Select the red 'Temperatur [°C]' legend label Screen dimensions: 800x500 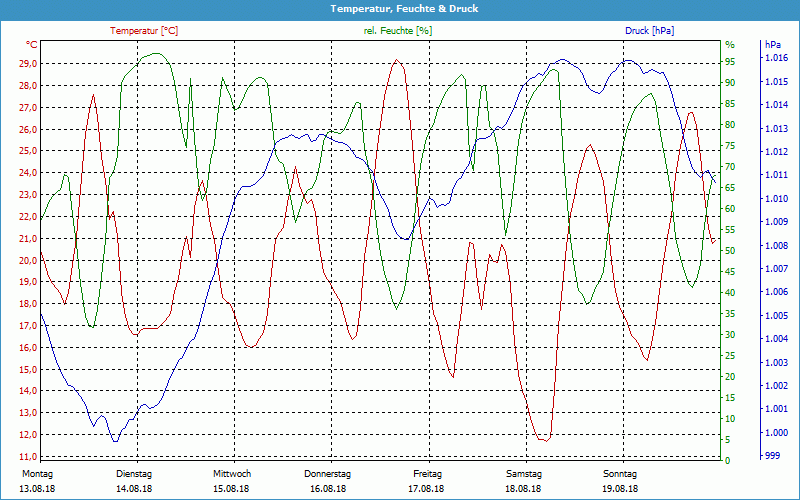tap(144, 31)
